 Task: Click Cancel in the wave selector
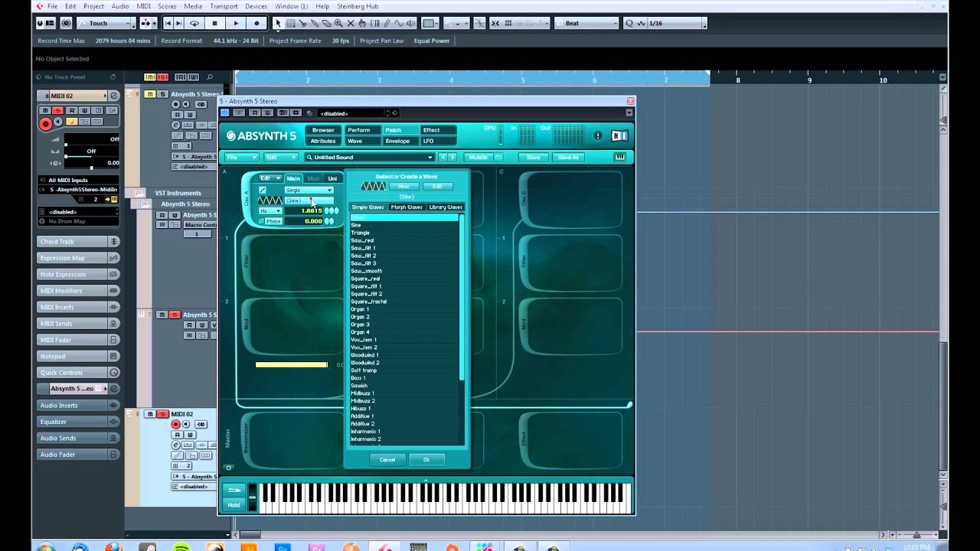click(x=387, y=460)
